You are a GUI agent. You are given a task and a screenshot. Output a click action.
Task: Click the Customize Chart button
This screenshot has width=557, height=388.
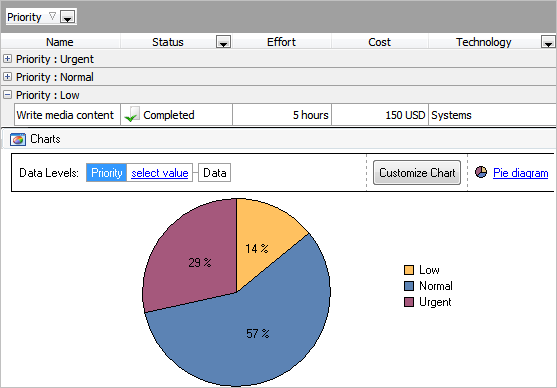[417, 173]
